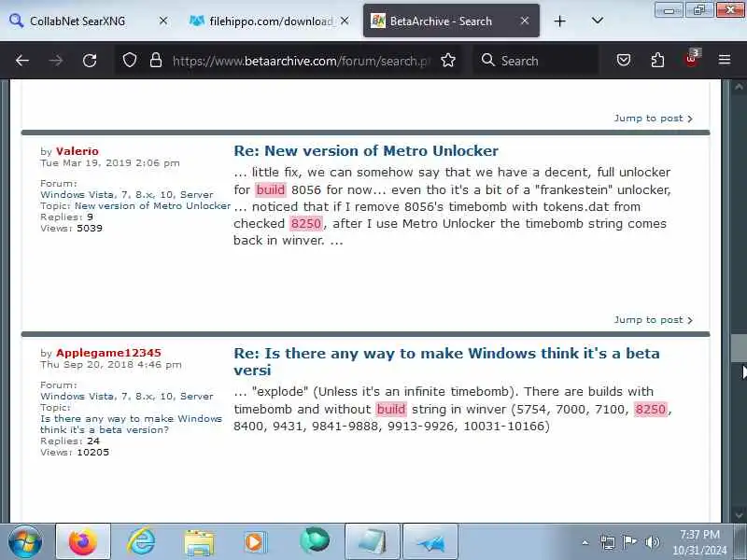Show hidden system tray icons
Image resolution: width=747 pixels, height=560 pixels.
tap(585, 542)
